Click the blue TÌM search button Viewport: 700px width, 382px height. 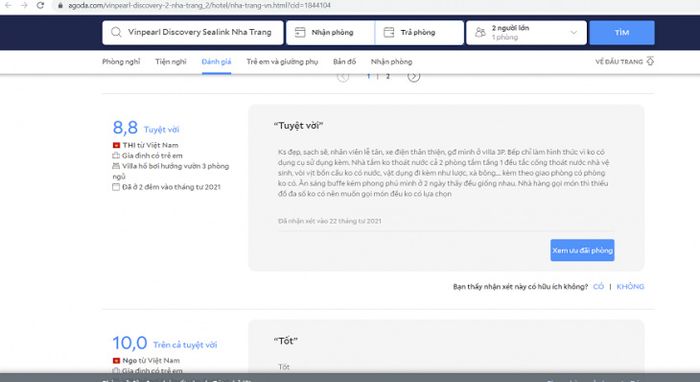pos(622,33)
